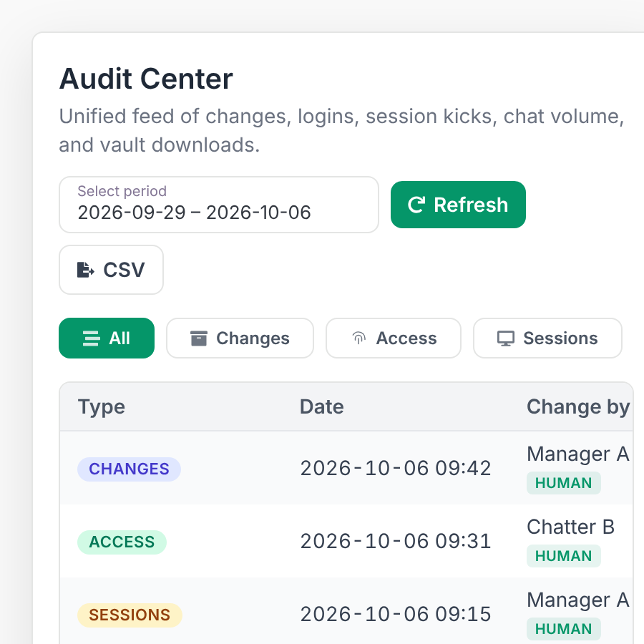Switch to the Access filter tab
The image size is (644, 644).
pyautogui.click(x=394, y=338)
